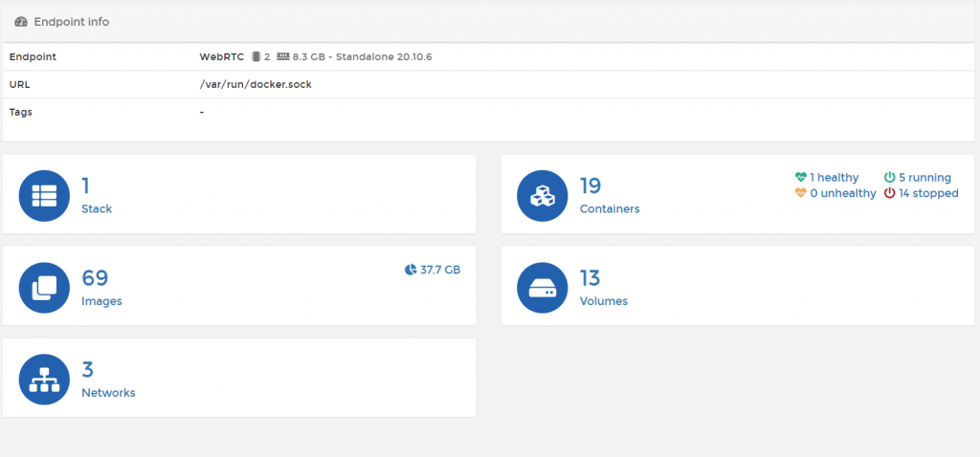Click the Stack list icon
Viewport: 980px width, 457px height.
coord(44,195)
